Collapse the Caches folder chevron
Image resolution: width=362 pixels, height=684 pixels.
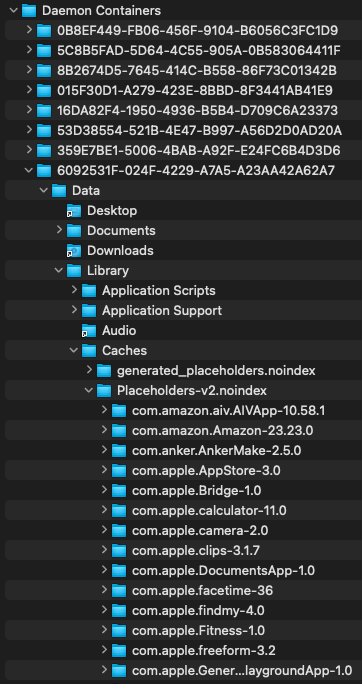coord(74,351)
